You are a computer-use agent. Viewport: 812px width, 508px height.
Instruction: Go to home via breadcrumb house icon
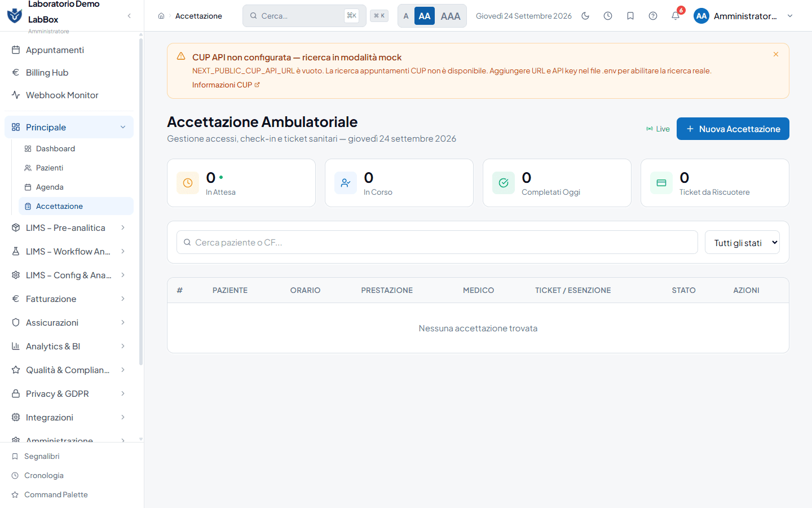(x=161, y=16)
